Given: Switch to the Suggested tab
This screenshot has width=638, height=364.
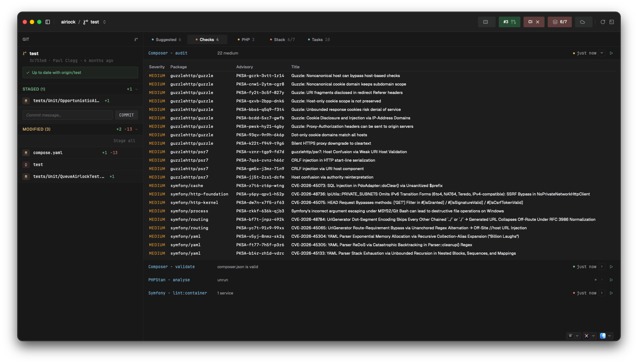Looking at the screenshot, I should pyautogui.click(x=167, y=40).
